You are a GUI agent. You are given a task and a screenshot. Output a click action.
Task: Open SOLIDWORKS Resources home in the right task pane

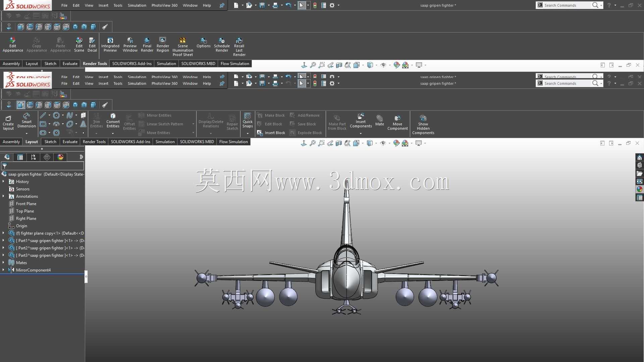(639, 158)
